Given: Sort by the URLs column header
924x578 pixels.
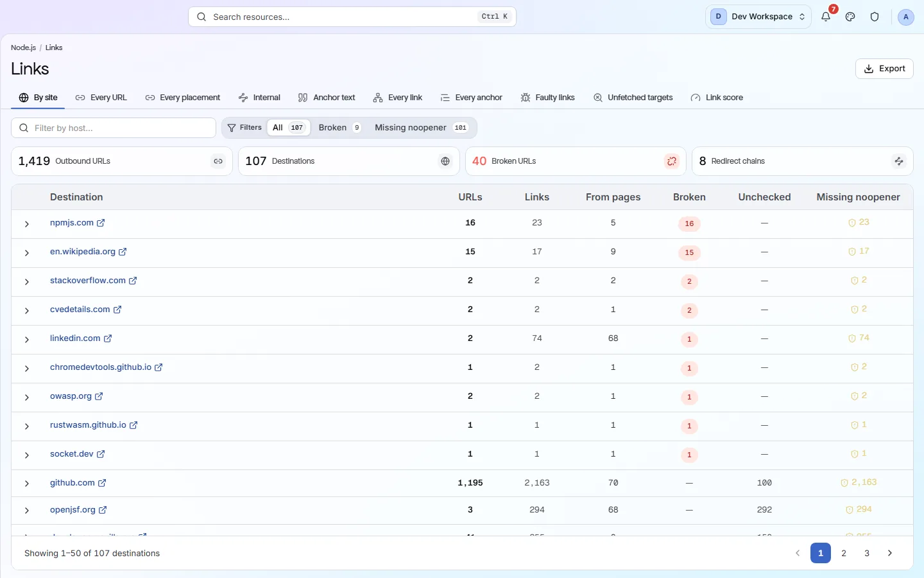Looking at the screenshot, I should (x=470, y=197).
